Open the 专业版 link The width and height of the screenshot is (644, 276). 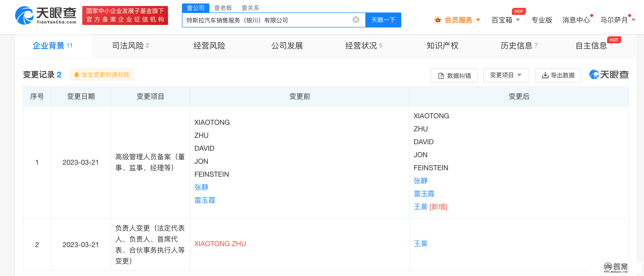click(542, 20)
